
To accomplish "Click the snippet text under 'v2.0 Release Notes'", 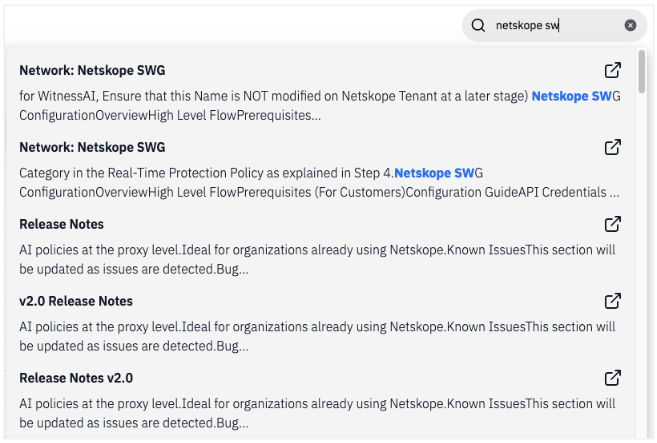I will tap(300, 337).
